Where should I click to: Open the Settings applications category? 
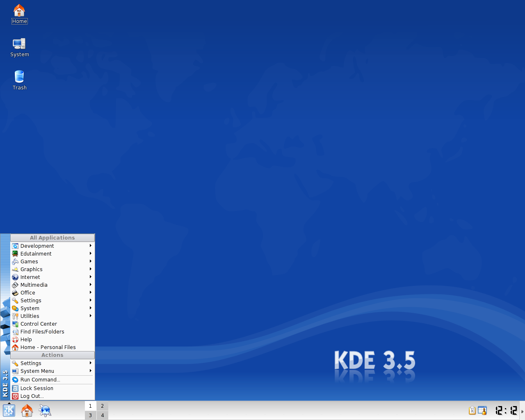click(52, 301)
